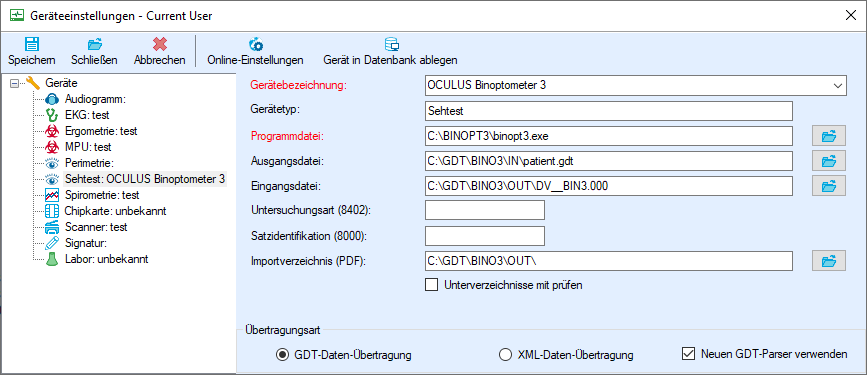Browse for the Eingangsdatei using the folder button

[828, 186]
